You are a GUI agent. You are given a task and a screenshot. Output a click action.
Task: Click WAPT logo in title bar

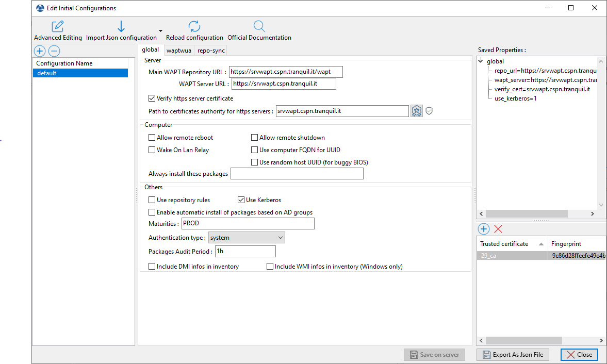pos(40,8)
